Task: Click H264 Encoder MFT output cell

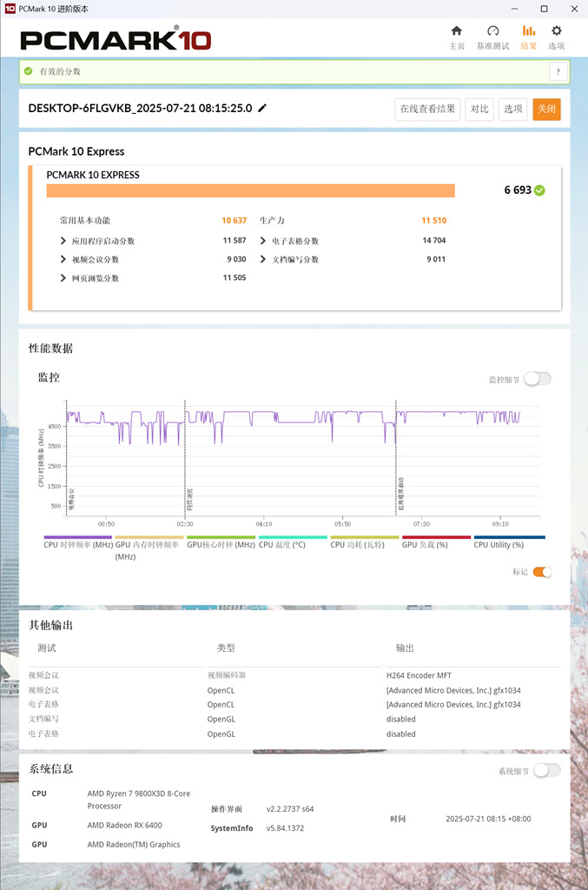Action: coord(419,675)
